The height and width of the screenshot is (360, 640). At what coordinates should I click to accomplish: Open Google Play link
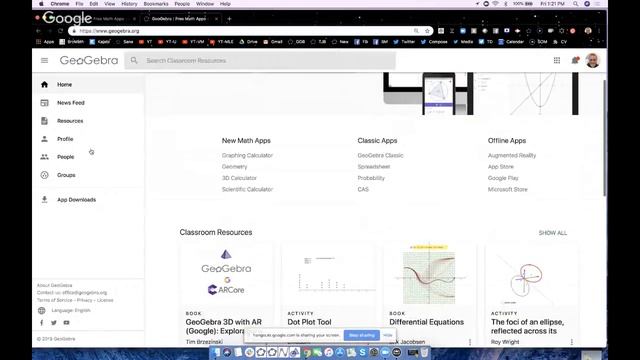503,178
